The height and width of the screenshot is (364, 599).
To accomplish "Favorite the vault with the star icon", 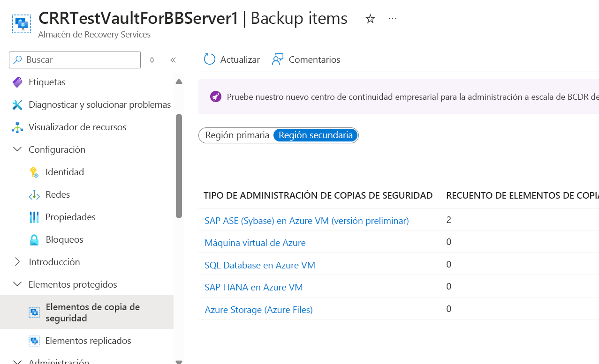I will coord(370,19).
